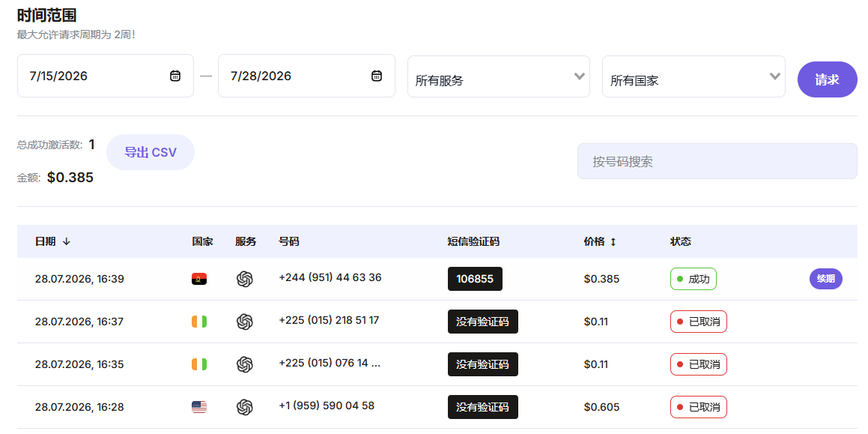Click the end date field 7/28/2026
Image resolution: width=868 pixels, height=434 pixels.
306,76
